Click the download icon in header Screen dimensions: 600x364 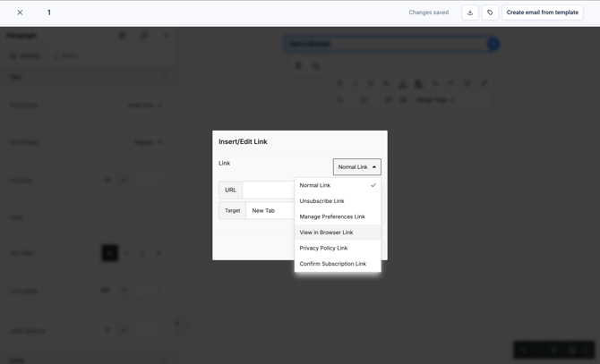click(x=470, y=13)
